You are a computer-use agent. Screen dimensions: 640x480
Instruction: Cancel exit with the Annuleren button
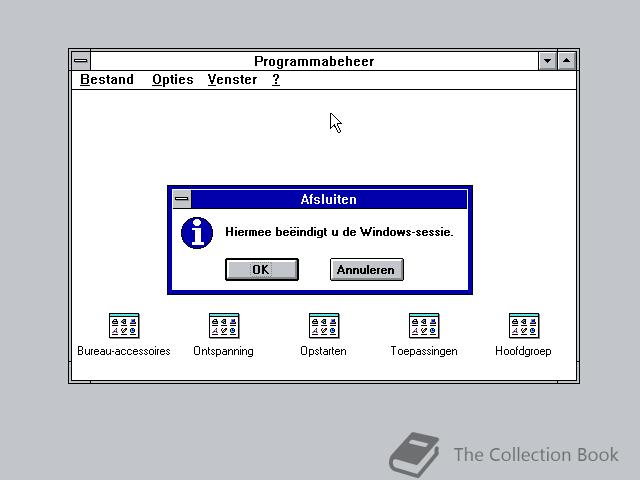tap(367, 269)
